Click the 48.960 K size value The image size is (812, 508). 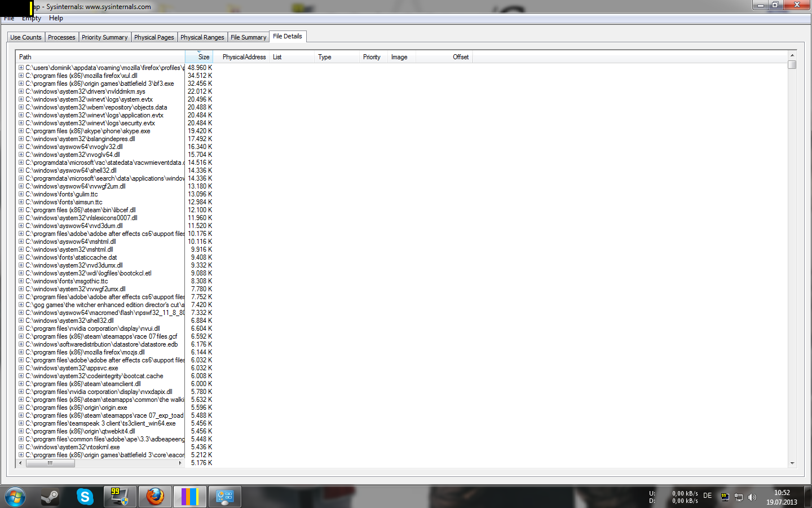[200, 68]
